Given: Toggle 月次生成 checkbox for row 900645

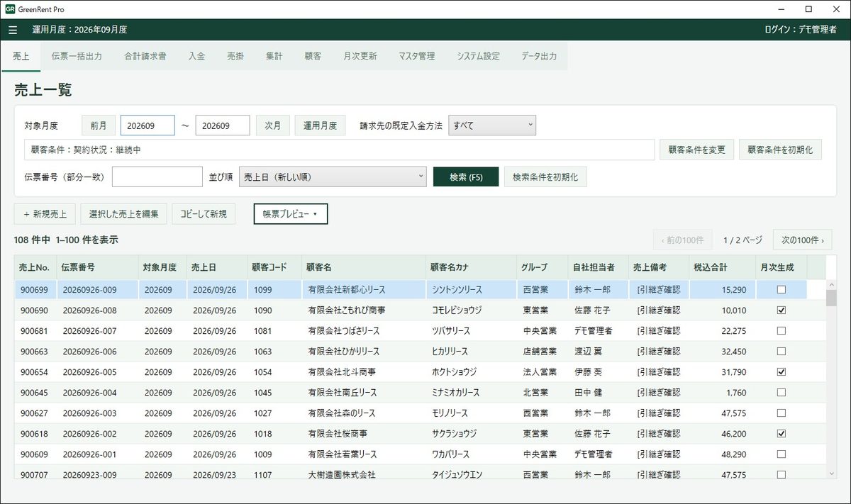Looking at the screenshot, I should (782, 392).
